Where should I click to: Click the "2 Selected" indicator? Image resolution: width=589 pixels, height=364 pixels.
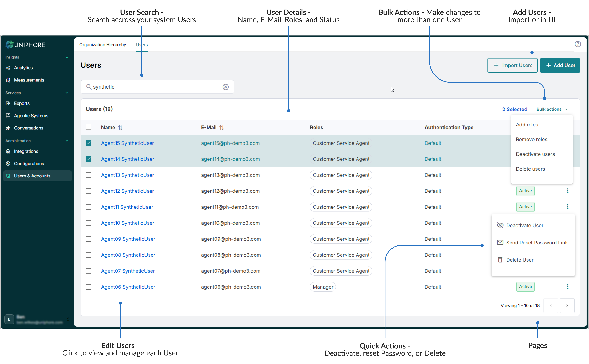[x=515, y=109]
